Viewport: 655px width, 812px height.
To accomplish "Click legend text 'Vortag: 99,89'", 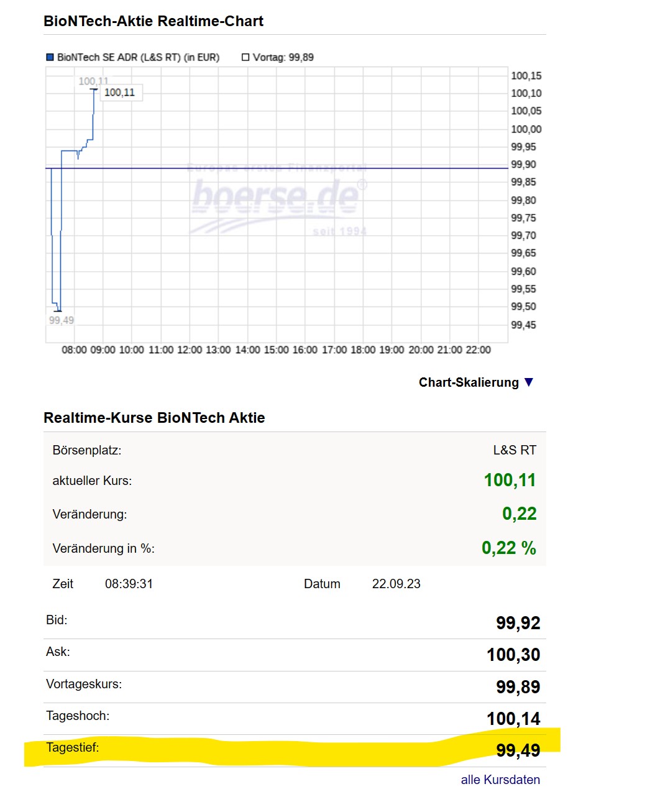I will 283,57.
